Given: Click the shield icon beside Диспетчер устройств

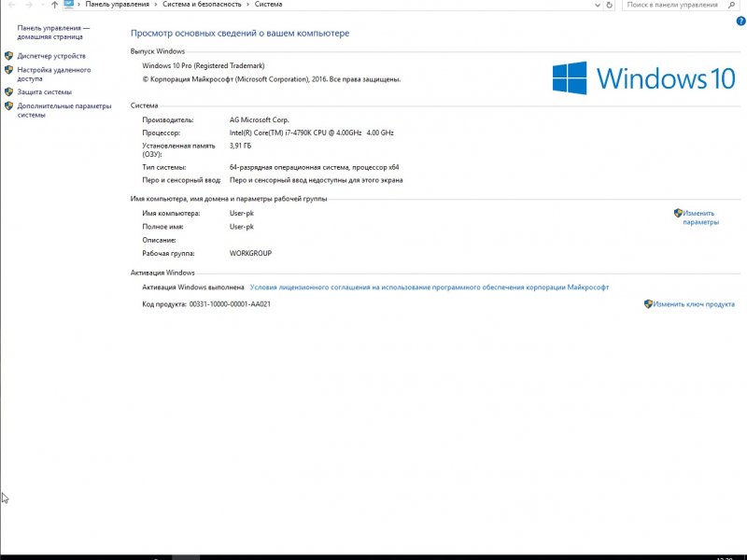Looking at the screenshot, I should tap(8, 56).
